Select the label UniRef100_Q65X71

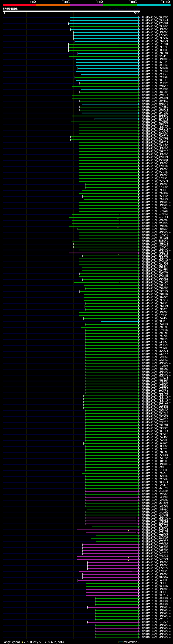tap(155, 351)
